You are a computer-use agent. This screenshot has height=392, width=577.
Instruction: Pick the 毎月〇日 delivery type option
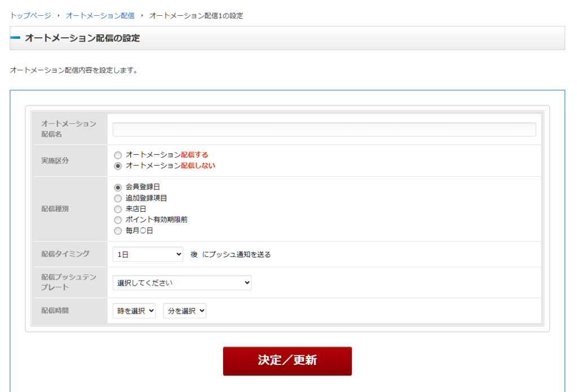tap(118, 231)
